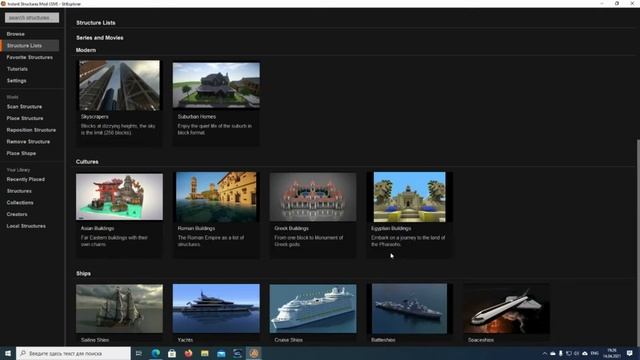640x360 pixels.
Task: Open the Greek Buildings thumbnail
Action: 313,197
